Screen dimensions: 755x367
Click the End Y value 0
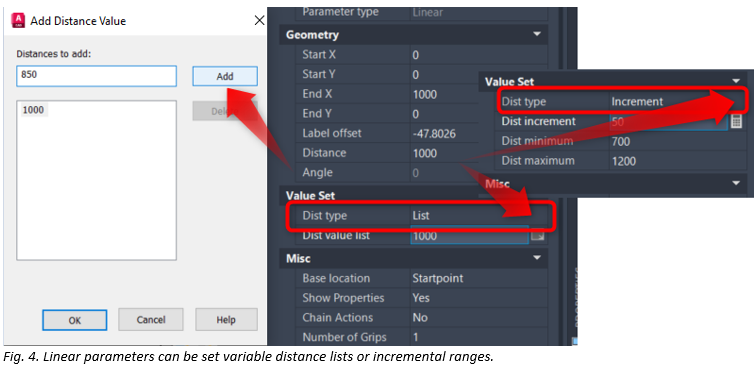(x=416, y=114)
